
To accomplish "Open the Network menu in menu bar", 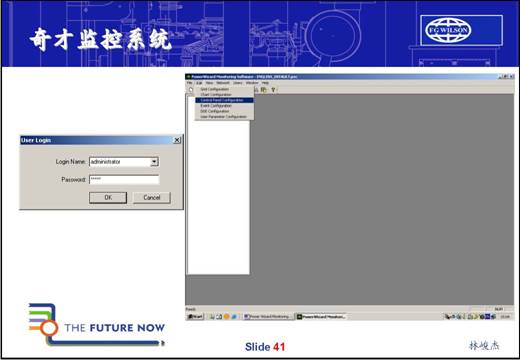I will 223,83.
